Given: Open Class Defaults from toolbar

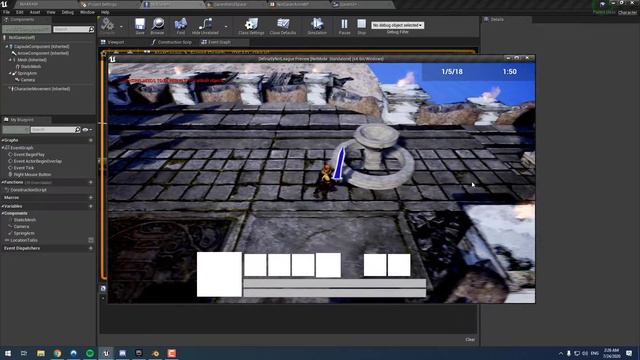Looking at the screenshot, I should pos(283,25).
